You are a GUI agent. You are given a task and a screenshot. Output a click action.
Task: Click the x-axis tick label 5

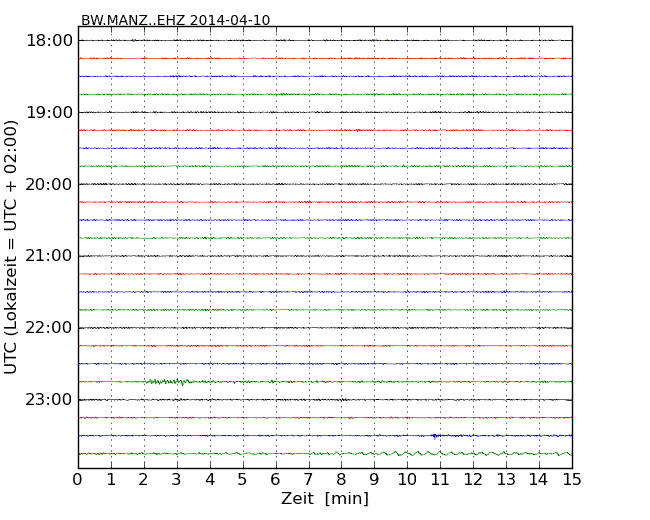click(243, 479)
